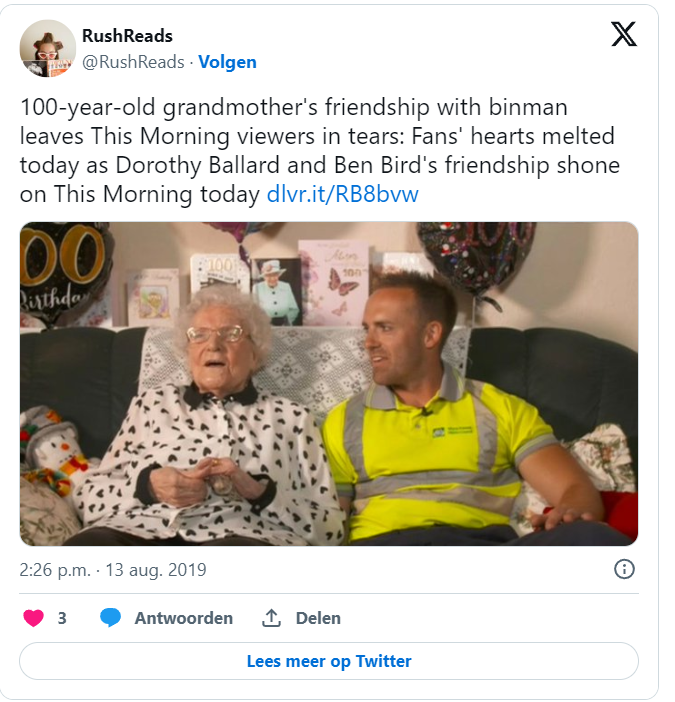This screenshot has height=702, width=675.
Task: Click the 100 birthday balloon in photo
Action: [64, 271]
